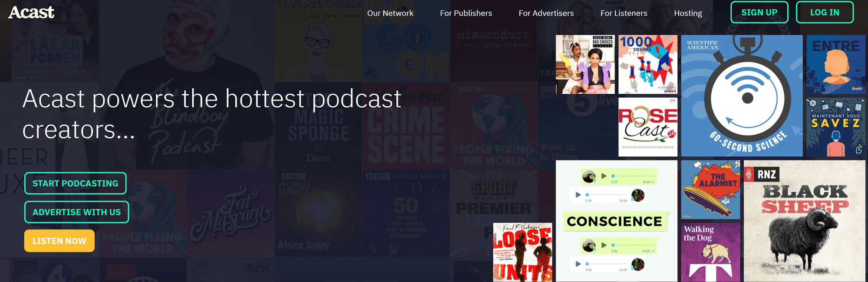The width and height of the screenshot is (868, 282).
Task: Open the 1000 Degrés podcast cover
Action: coord(648,65)
